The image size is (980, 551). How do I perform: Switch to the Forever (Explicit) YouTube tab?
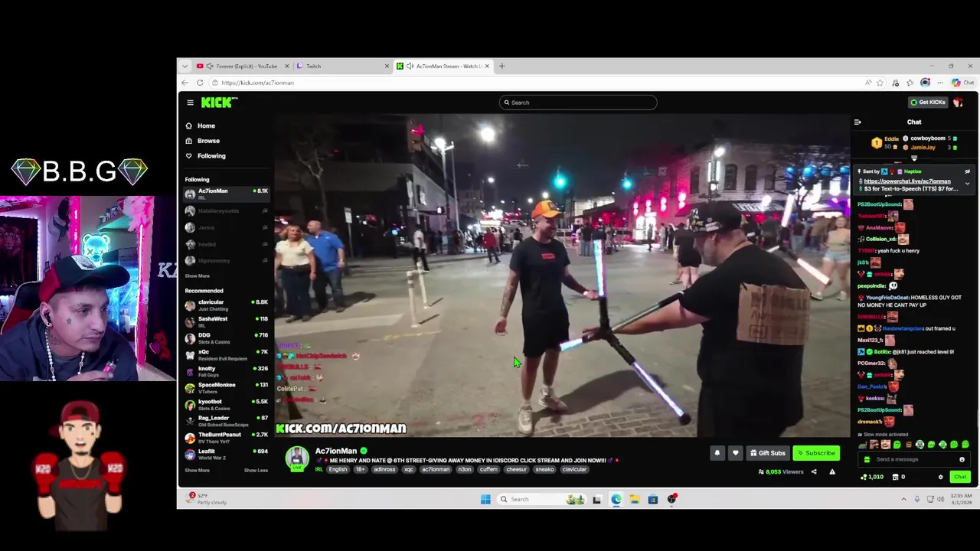(241, 67)
